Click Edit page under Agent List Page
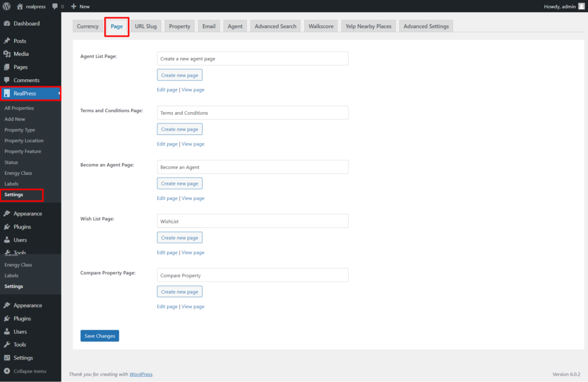The width and height of the screenshot is (588, 382). pos(167,90)
